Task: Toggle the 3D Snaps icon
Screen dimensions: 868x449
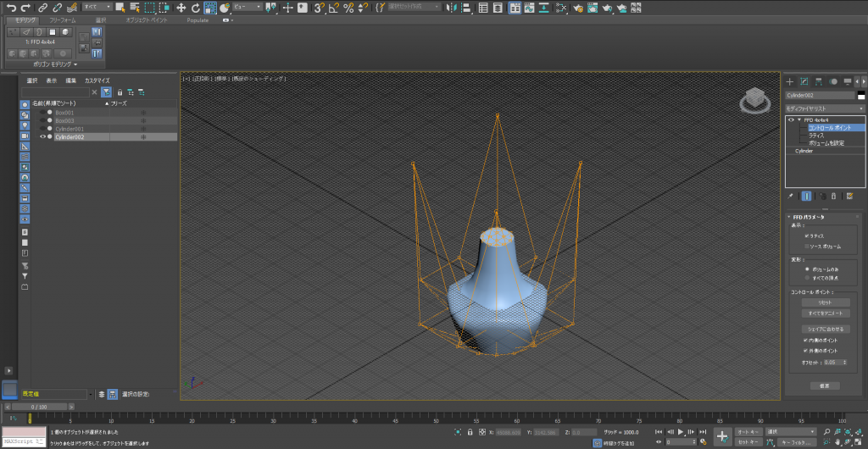Action: coord(320,8)
